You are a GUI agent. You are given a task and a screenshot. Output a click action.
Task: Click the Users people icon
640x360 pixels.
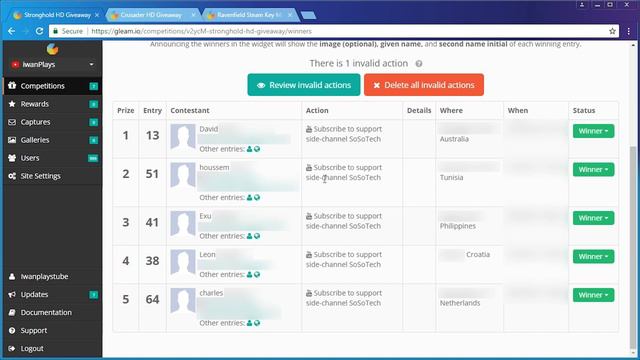[x=12, y=158]
